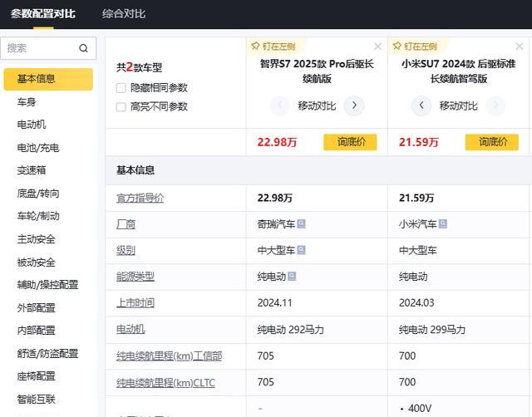The image size is (532, 417).
Task: Click the red 21.59万 price
Action: [418, 142]
